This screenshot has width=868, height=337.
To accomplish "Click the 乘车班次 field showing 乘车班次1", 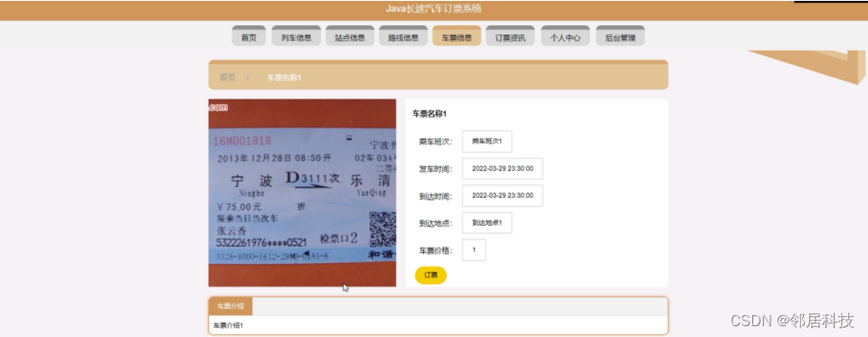I will tap(486, 141).
